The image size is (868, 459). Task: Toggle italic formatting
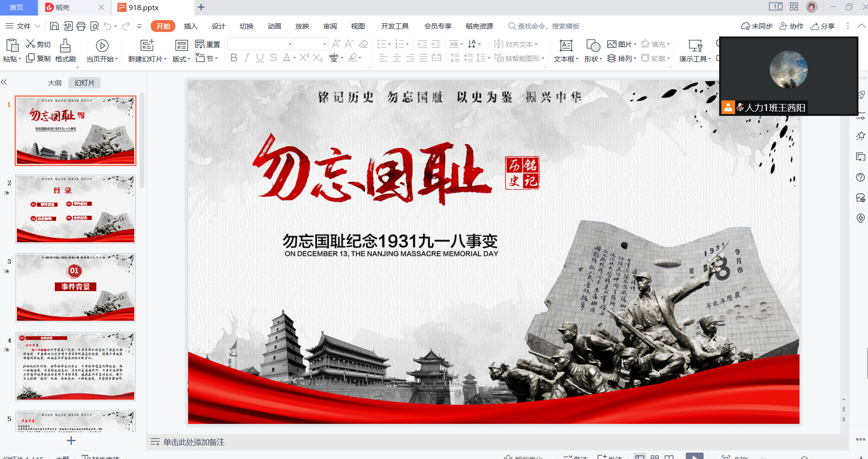247,58
